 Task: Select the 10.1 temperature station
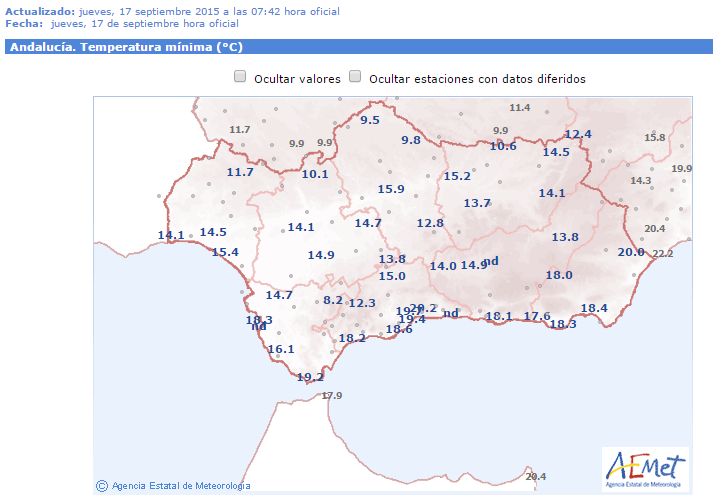point(315,174)
